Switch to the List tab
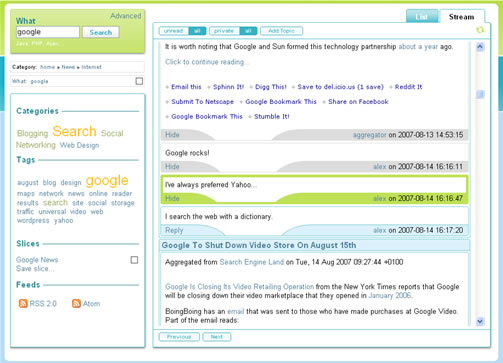The height and width of the screenshot is (363, 503). coord(422,17)
